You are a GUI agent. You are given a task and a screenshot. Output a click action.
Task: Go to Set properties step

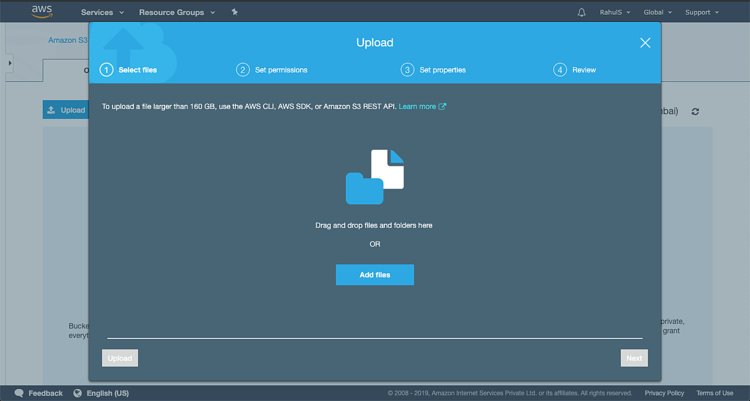coord(433,70)
